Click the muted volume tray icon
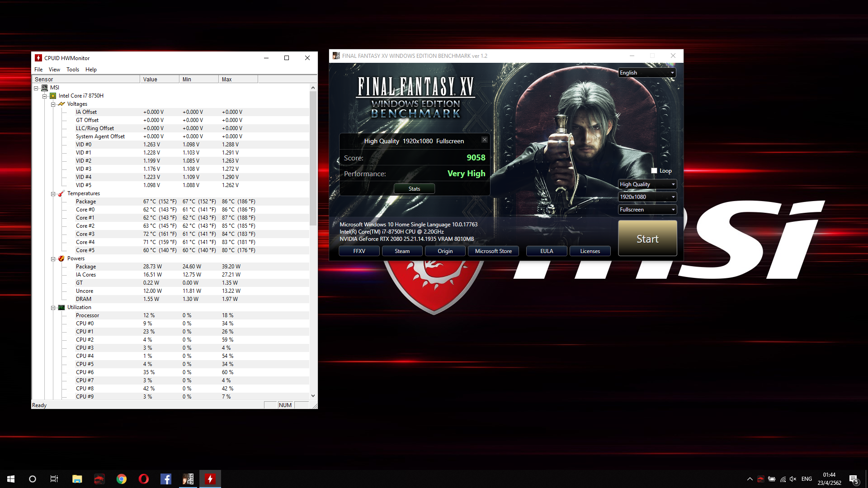868x488 pixels. click(793, 479)
